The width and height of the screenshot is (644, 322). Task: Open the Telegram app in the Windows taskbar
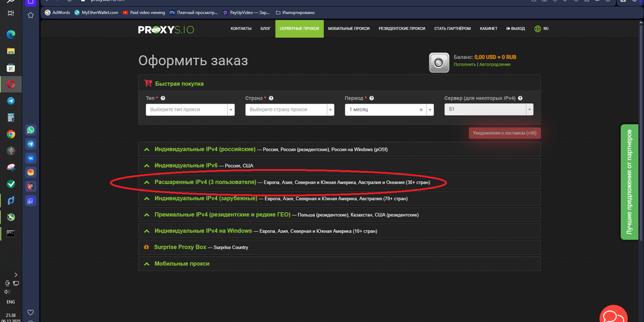11,101
